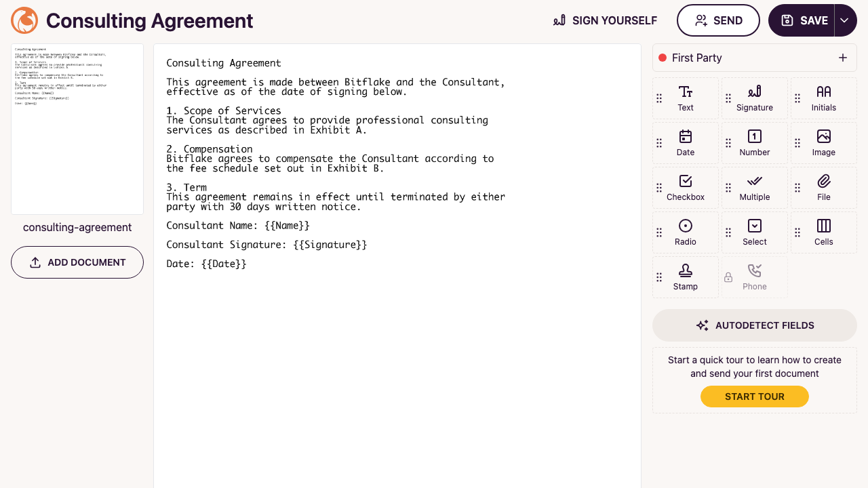
Task: Choose the Initials field tool
Action: (x=824, y=98)
